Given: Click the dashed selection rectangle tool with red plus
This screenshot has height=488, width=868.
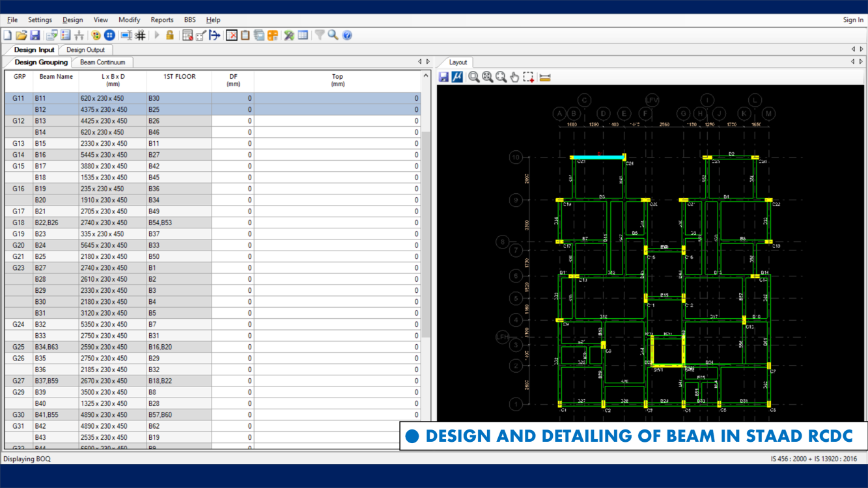Looking at the screenshot, I should click(529, 77).
